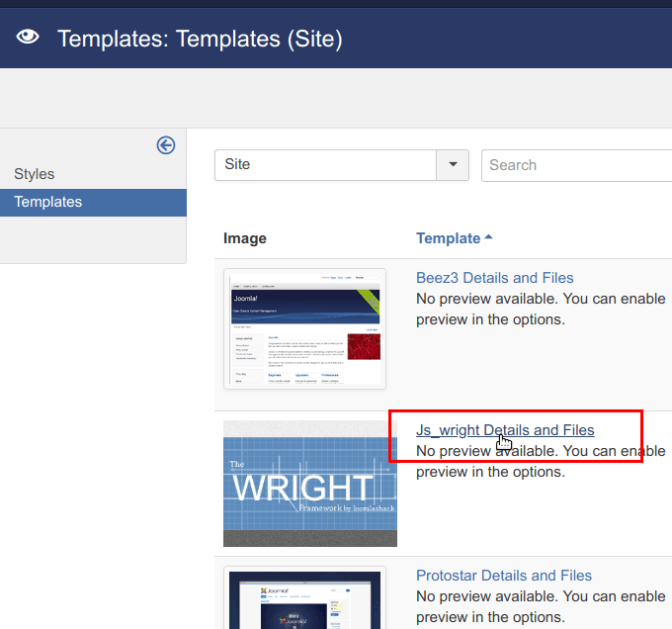The height and width of the screenshot is (629, 672).
Task: Click the Templates: Templates (Site) page title
Action: [200, 39]
